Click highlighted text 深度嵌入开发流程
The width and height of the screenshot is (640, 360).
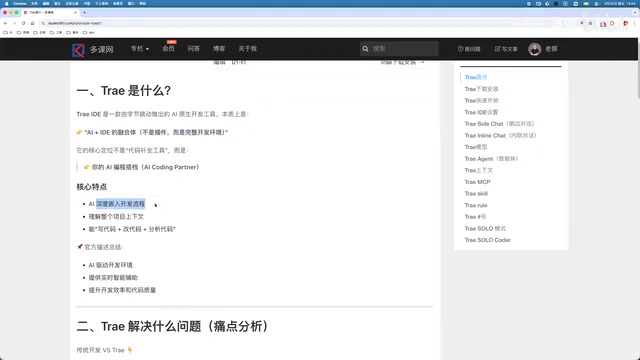(x=120, y=204)
